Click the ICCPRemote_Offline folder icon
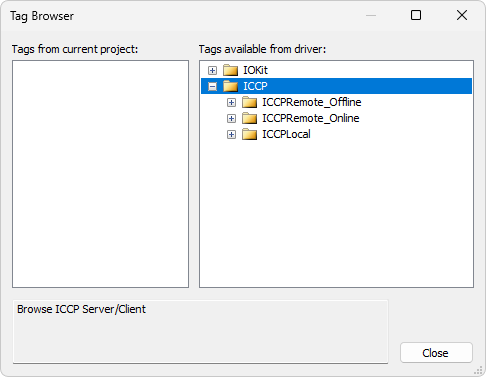Image resolution: width=486 pixels, height=377 pixels. coord(249,102)
